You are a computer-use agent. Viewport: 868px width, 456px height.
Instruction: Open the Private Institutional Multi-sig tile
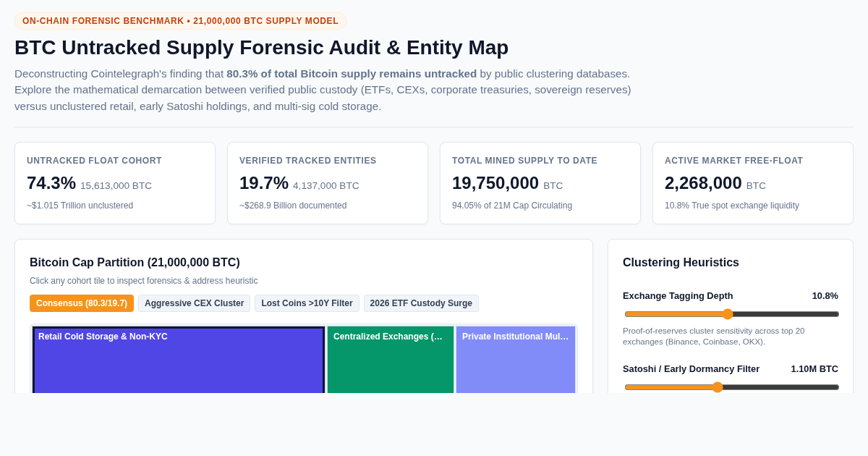[x=516, y=360]
